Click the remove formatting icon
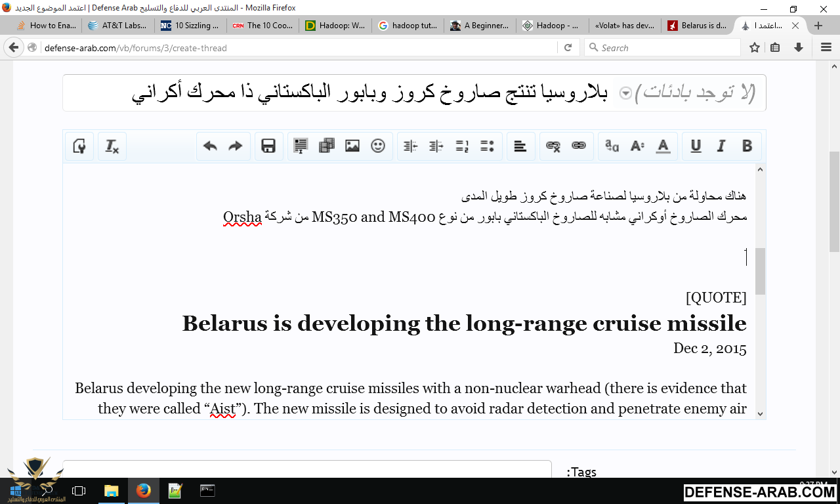 [112, 146]
